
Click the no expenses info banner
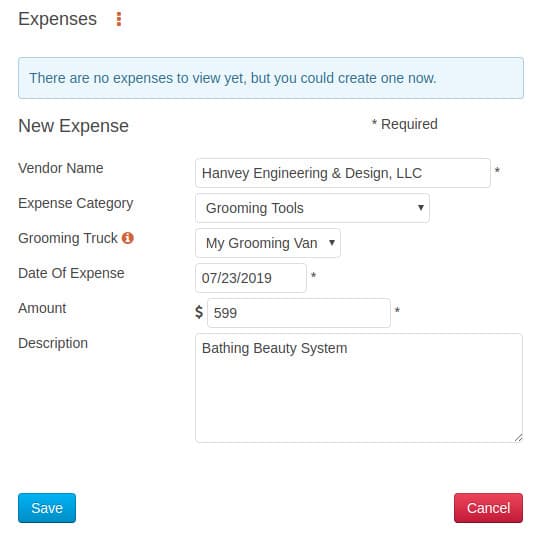click(271, 78)
